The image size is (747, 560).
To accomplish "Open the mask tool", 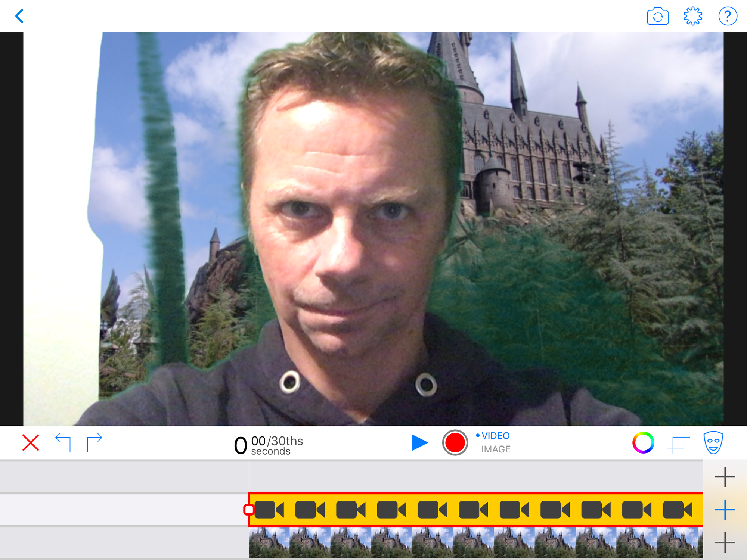I will click(713, 443).
